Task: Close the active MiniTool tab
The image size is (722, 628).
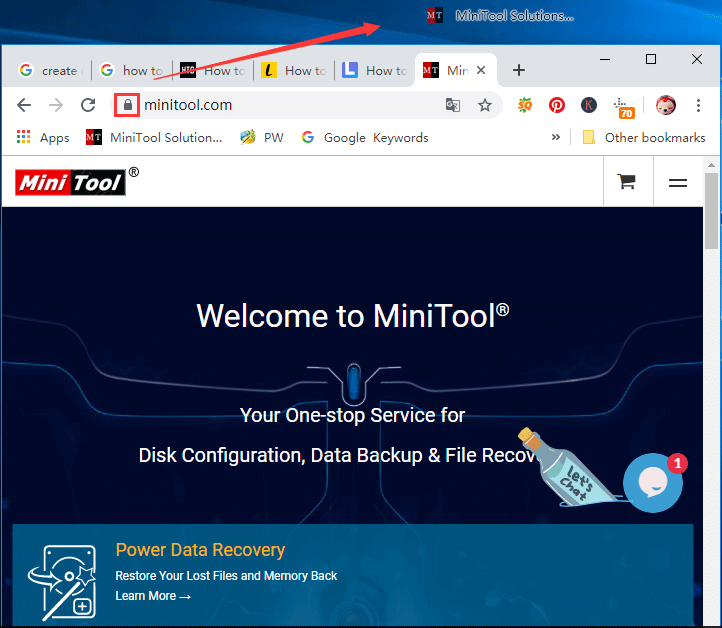Action: click(481, 70)
